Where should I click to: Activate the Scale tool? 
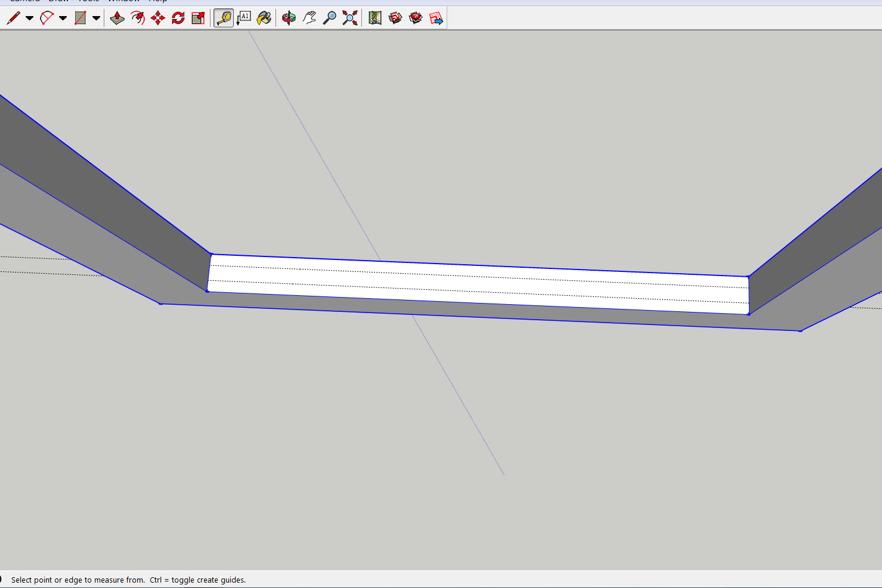(x=199, y=18)
